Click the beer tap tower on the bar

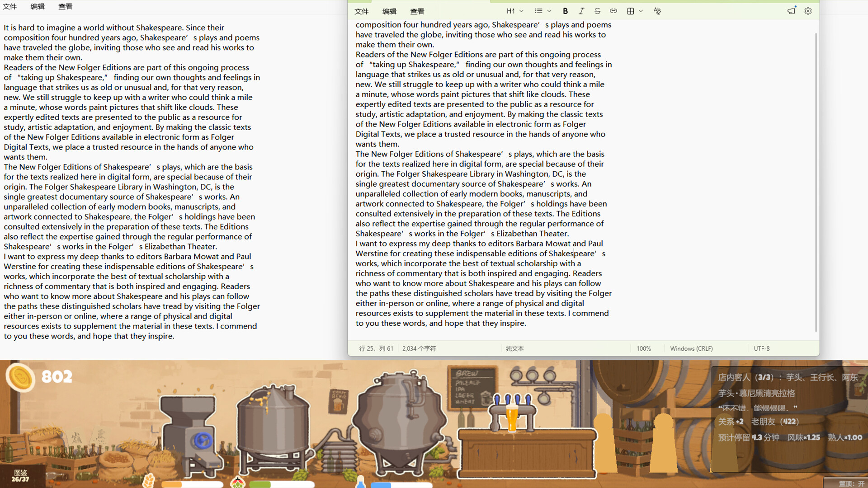click(x=512, y=411)
